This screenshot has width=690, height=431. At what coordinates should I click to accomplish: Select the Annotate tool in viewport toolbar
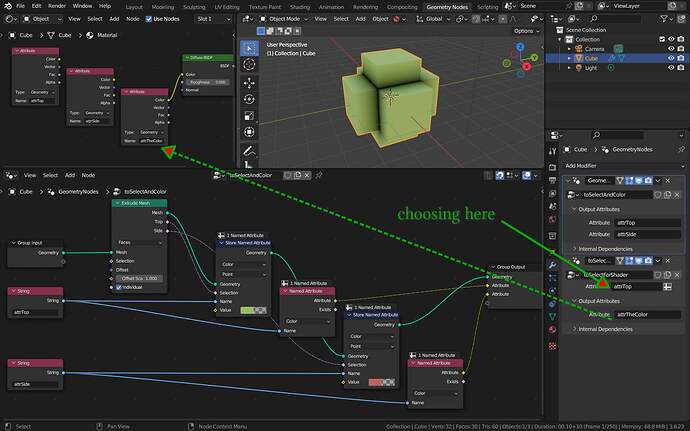tap(249, 151)
